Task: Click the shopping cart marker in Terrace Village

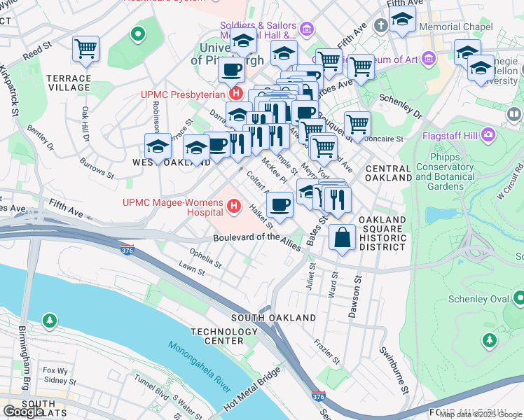Action: point(86,50)
